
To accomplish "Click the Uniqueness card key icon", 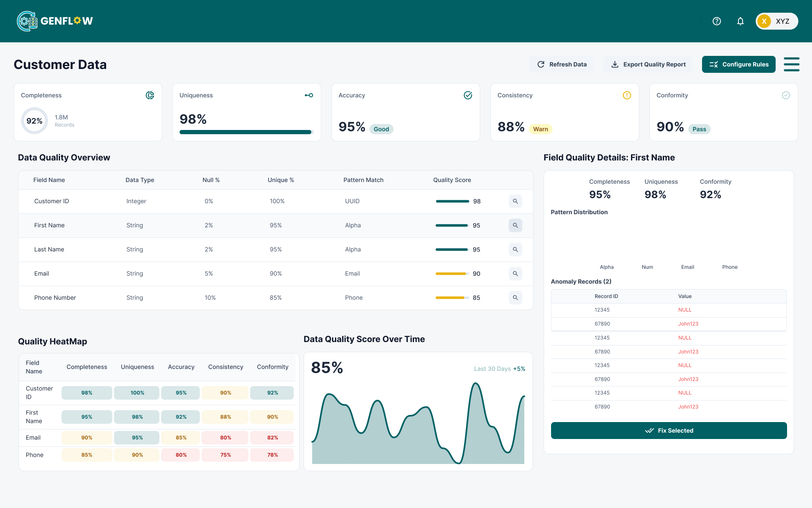I will coord(309,95).
